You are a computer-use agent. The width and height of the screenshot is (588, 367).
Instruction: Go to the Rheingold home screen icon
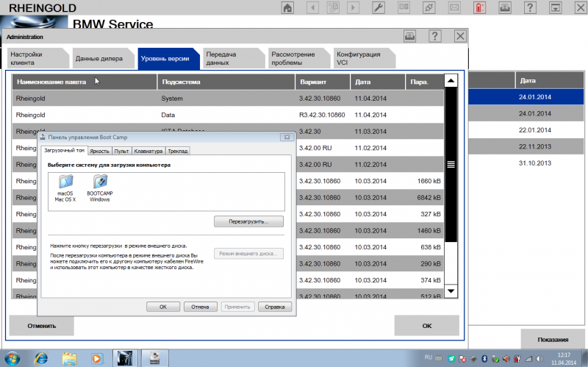(287, 7)
